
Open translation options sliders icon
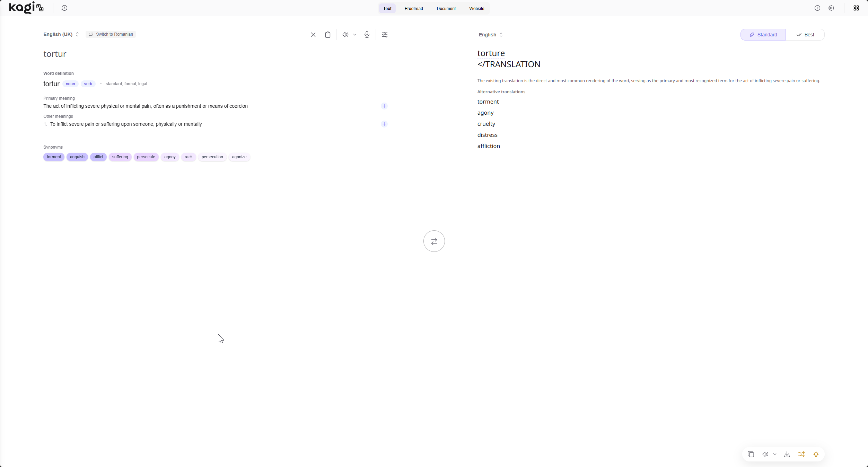385,35
